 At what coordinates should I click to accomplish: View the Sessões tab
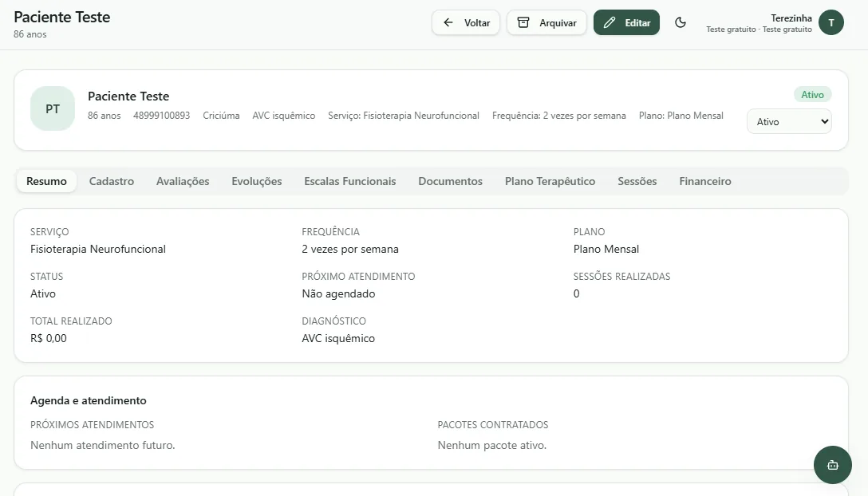[637, 181]
